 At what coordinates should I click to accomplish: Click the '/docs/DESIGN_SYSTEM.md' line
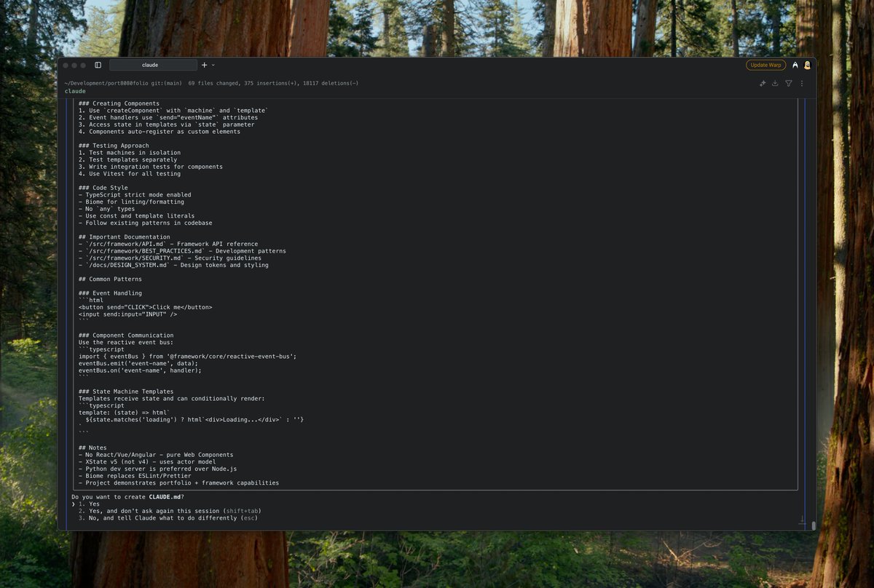tap(173, 265)
